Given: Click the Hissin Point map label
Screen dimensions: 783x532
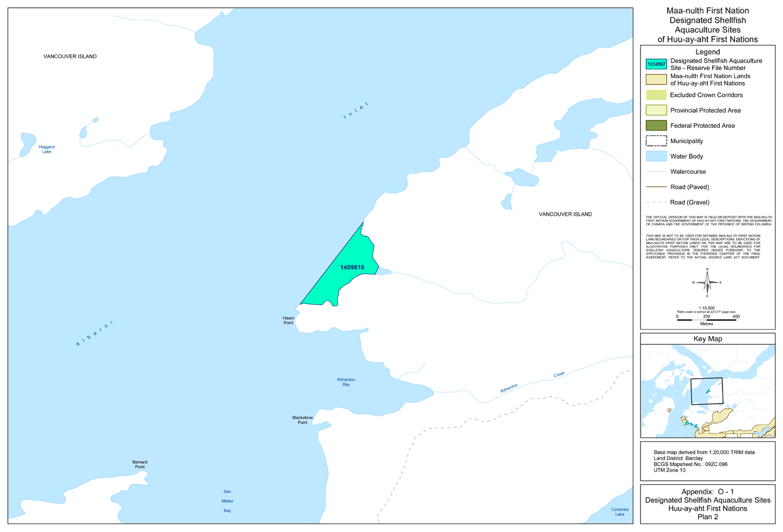Looking at the screenshot, I should click(x=288, y=320).
